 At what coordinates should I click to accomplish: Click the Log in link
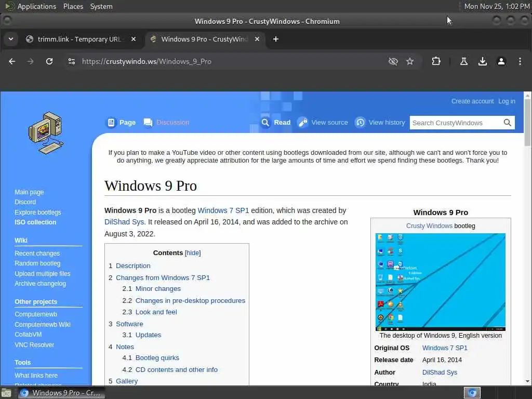click(507, 101)
